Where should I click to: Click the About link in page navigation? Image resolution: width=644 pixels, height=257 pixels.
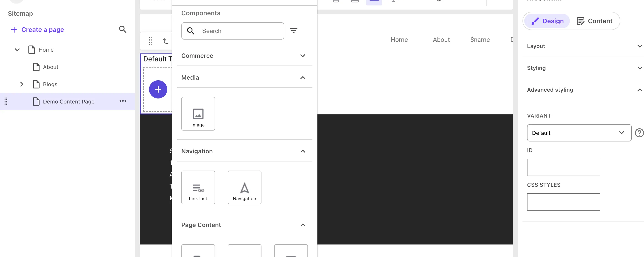441,40
